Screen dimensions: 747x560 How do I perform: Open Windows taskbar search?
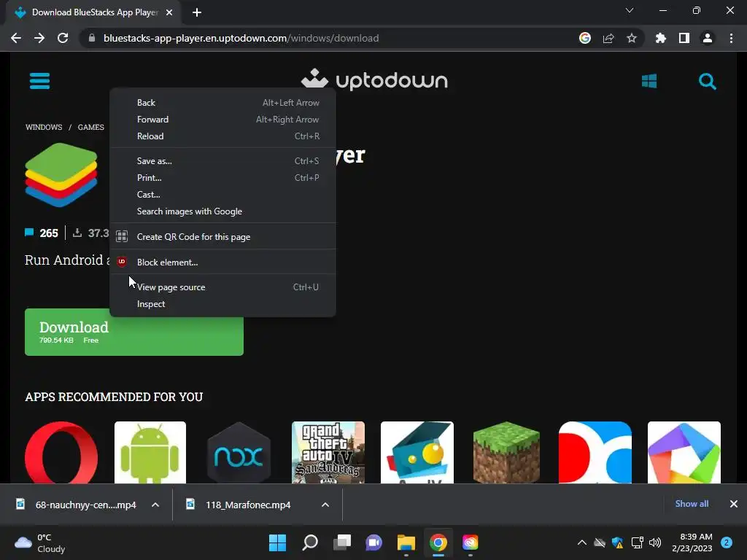[x=309, y=542]
